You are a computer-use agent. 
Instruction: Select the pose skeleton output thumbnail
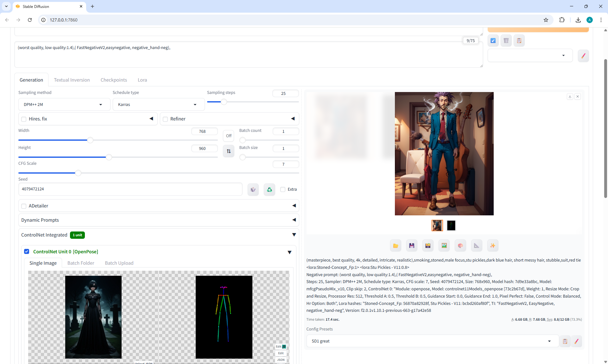[451, 225]
